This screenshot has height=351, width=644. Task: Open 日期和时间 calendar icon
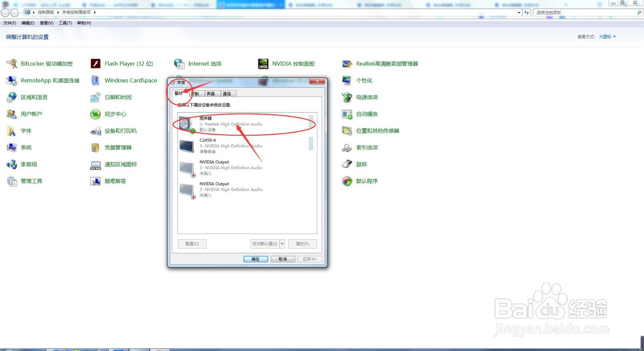coord(95,97)
